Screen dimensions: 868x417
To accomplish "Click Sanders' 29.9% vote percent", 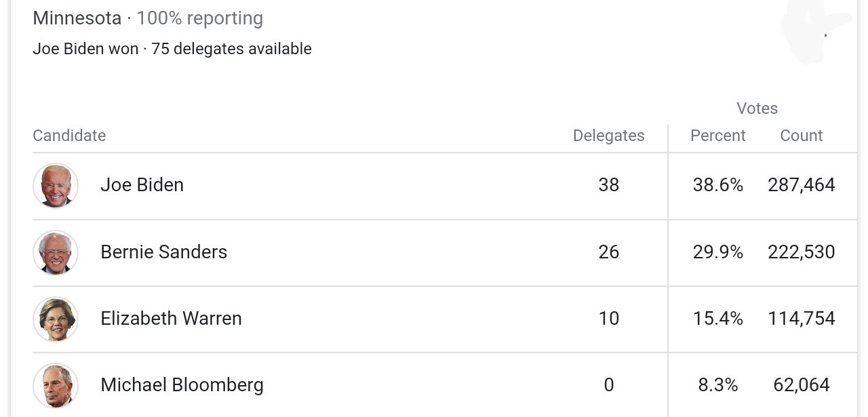I will tap(717, 252).
